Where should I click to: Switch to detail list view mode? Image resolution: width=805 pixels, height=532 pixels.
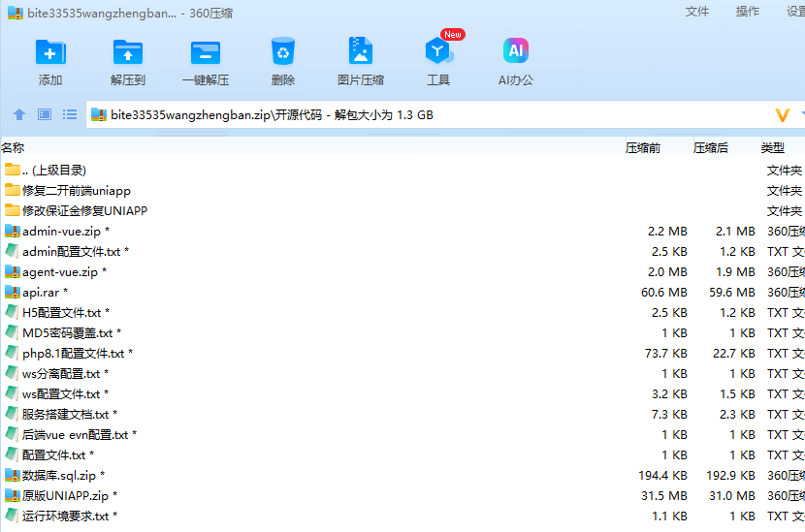pyautogui.click(x=70, y=114)
